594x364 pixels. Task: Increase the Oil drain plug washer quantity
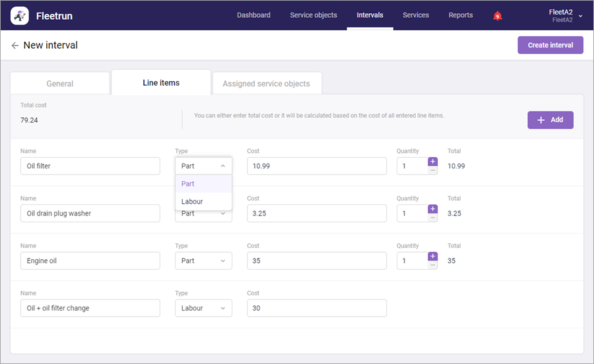tap(433, 209)
